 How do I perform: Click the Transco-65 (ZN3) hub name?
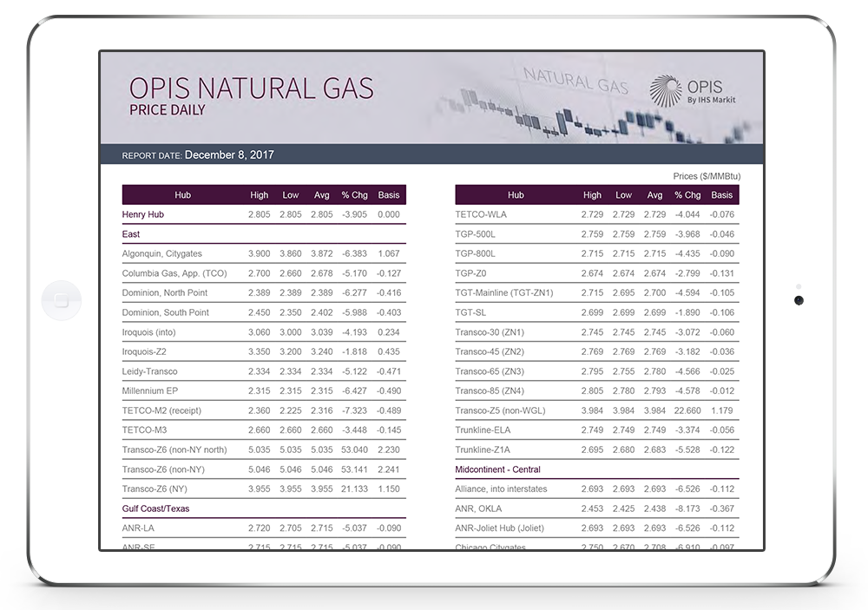[x=490, y=371]
